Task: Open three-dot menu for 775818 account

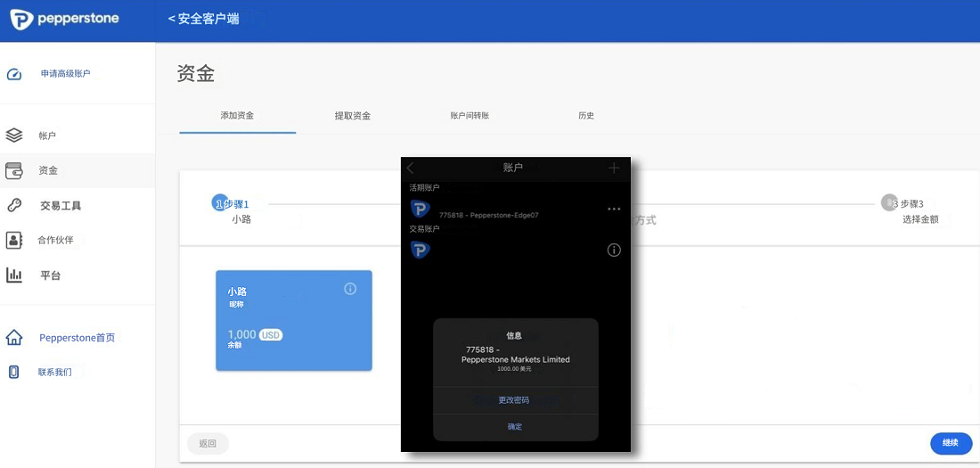Action: coord(615,209)
